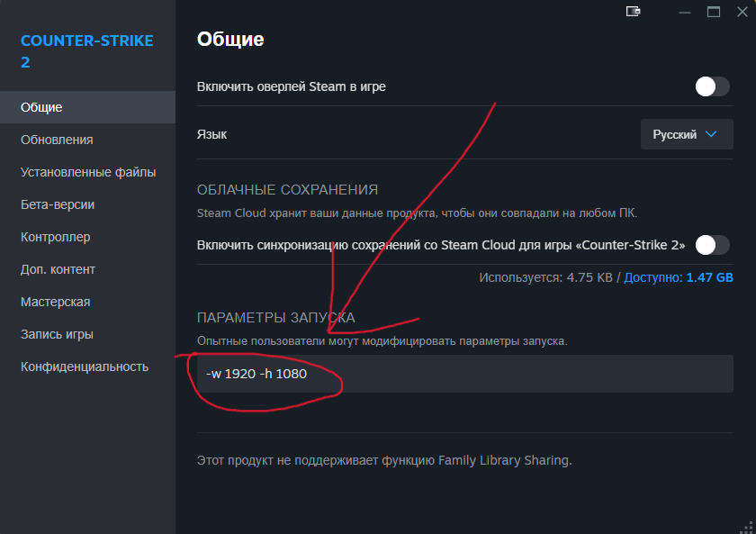Click the pop-out window icon in title bar
Viewport: 756px width, 534px height.
(633, 12)
